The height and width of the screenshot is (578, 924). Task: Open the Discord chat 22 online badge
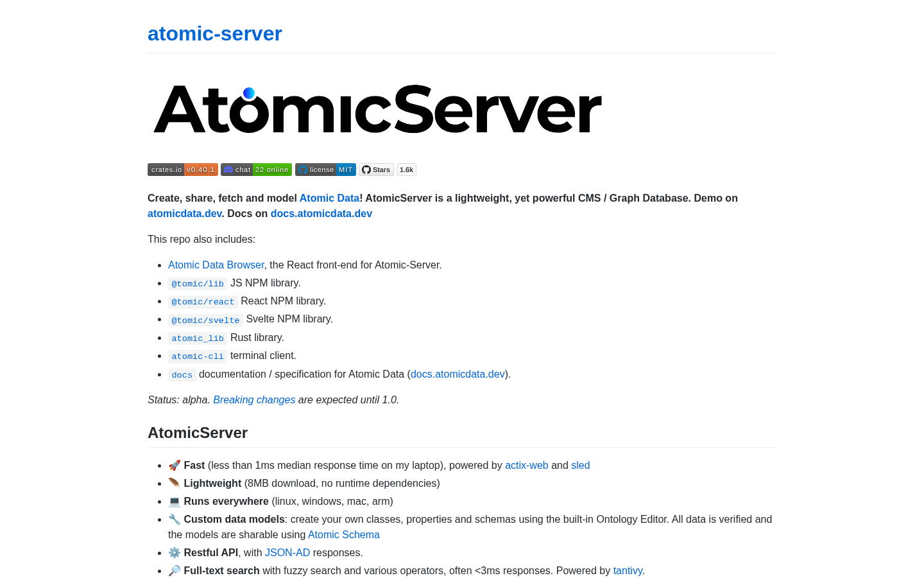pos(256,170)
